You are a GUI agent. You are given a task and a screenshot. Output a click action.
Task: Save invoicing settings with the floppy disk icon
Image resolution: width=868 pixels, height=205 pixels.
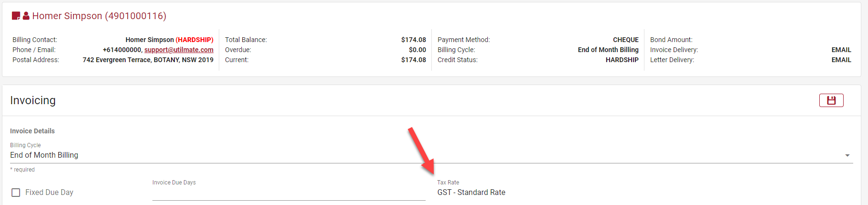point(831,100)
